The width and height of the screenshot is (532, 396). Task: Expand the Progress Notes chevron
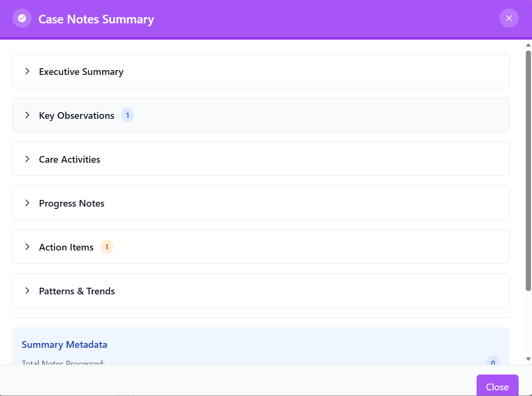tap(28, 203)
